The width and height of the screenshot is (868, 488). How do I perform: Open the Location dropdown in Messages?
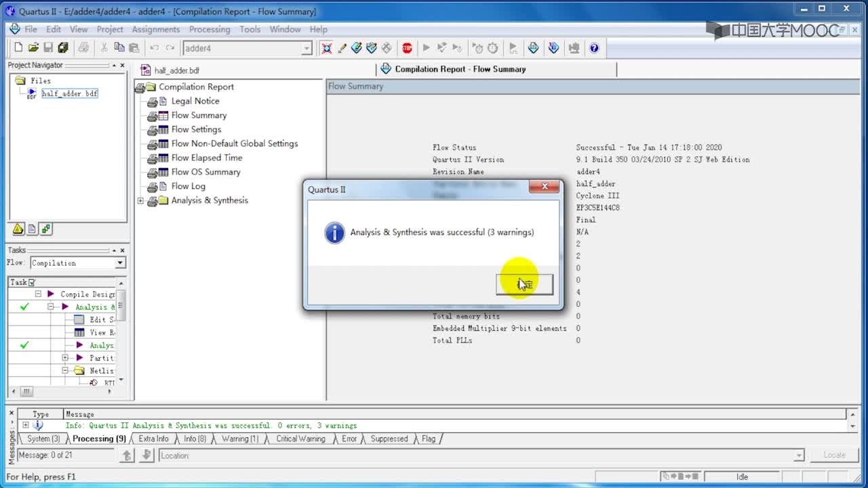(x=799, y=455)
